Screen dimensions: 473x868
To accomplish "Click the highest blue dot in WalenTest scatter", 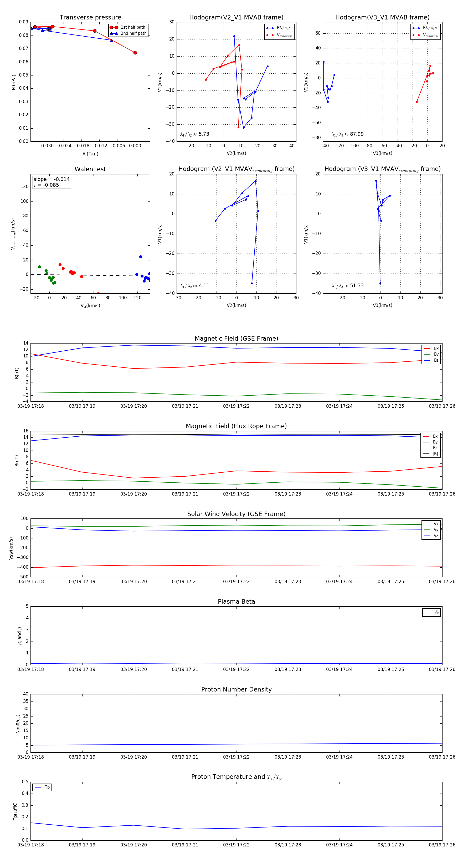I will click(141, 257).
